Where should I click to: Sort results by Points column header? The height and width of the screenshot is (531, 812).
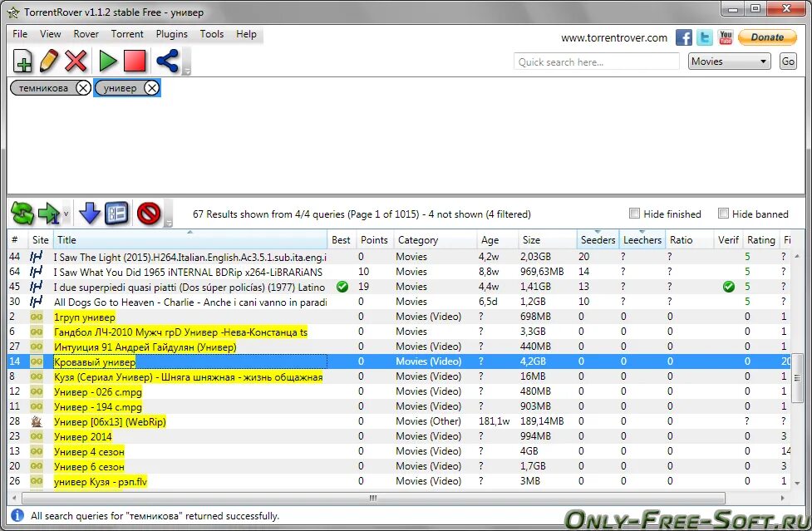click(x=374, y=240)
